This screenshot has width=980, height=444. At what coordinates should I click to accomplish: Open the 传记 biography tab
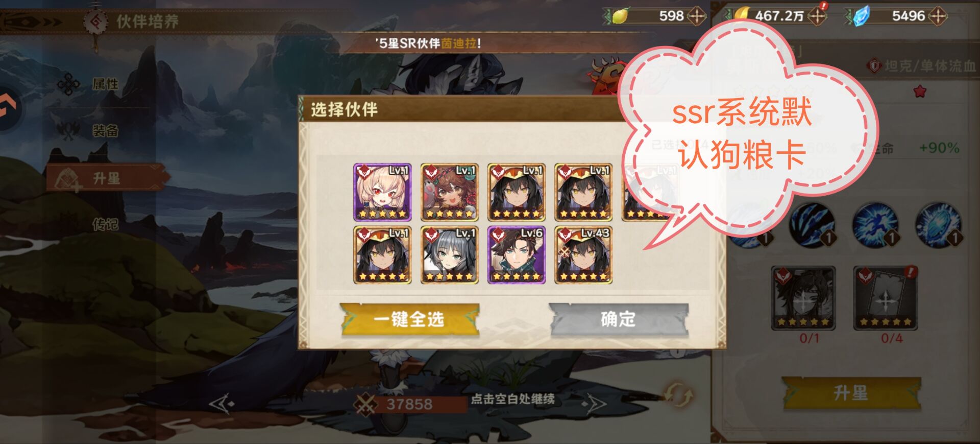click(106, 224)
